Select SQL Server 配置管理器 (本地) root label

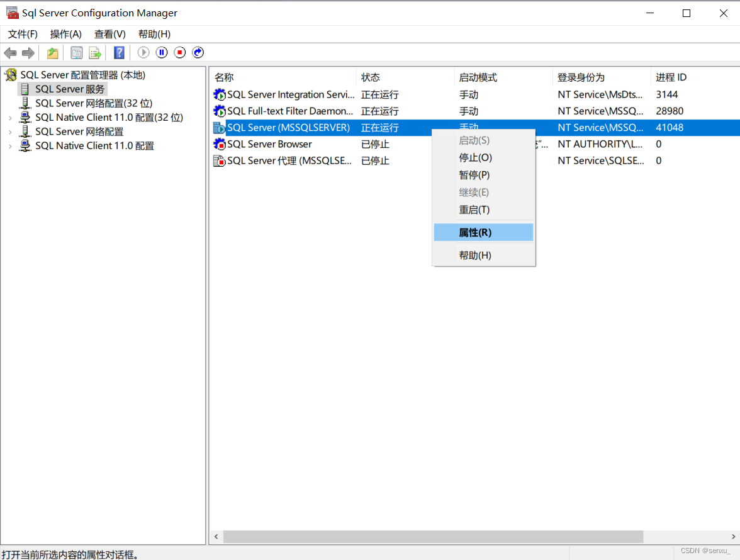(83, 75)
